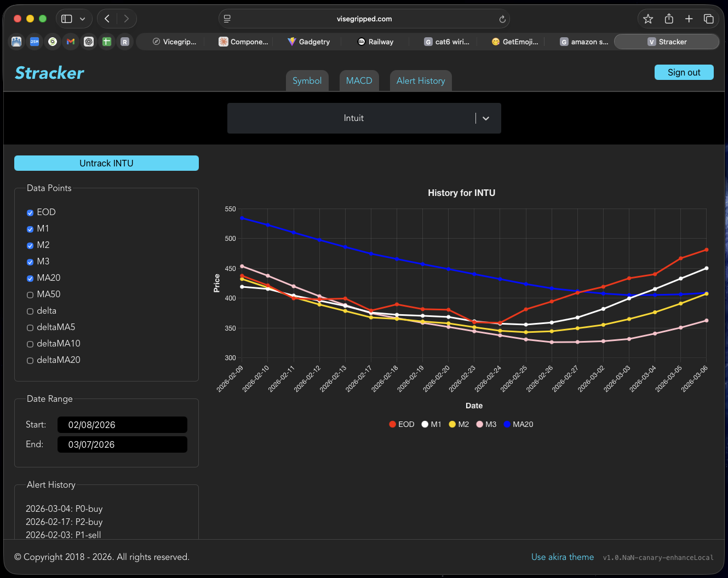The image size is (728, 578).
Task: Click the History for INTU chart title
Action: click(461, 193)
